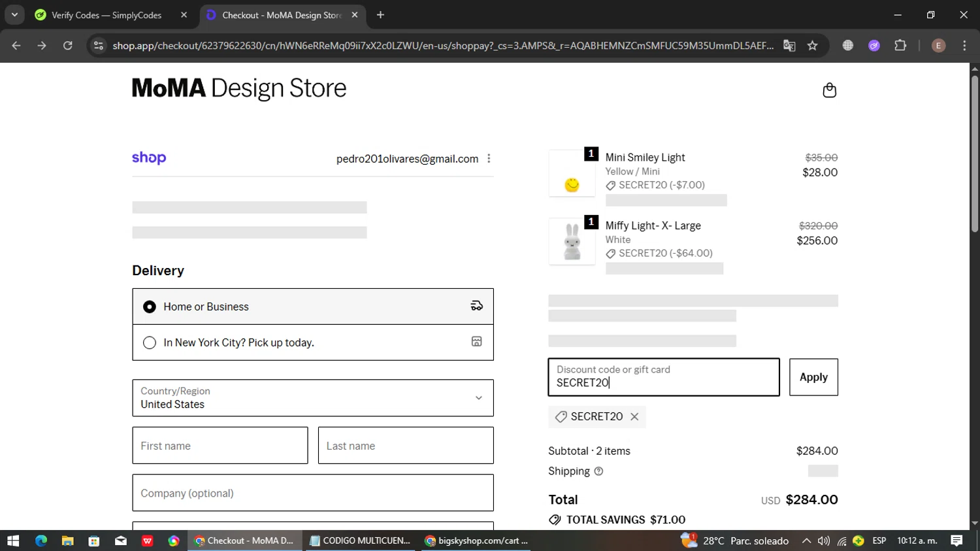
Task: Click the $284.00 total amount
Action: (x=811, y=499)
